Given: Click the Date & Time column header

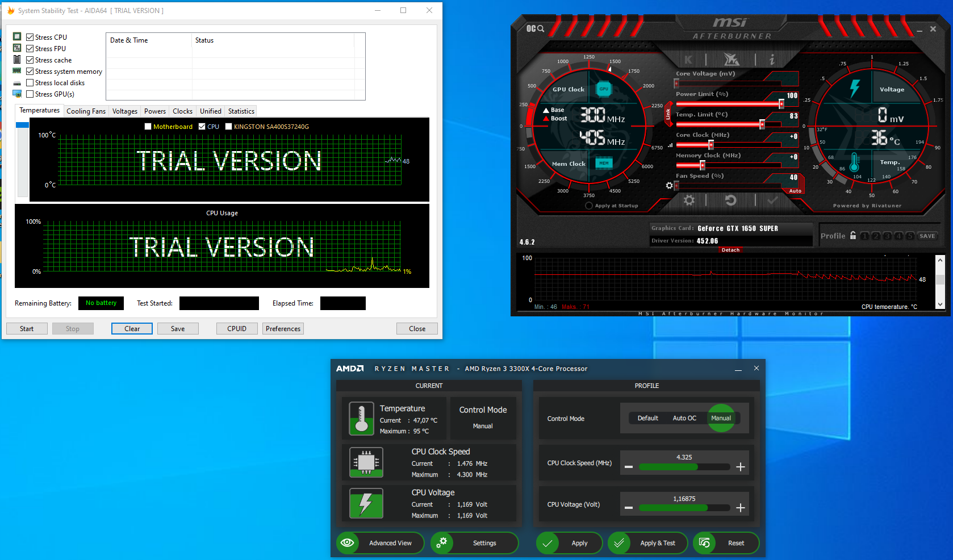Looking at the screenshot, I should [x=149, y=40].
